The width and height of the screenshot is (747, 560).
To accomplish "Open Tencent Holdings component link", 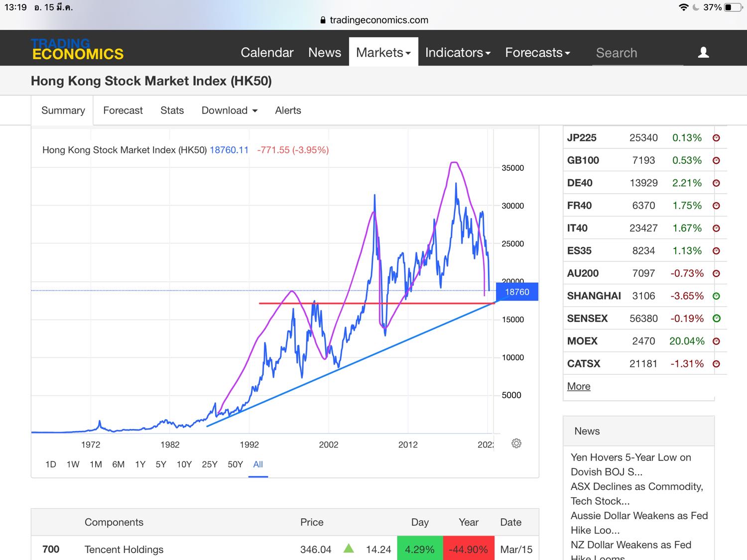I will pyautogui.click(x=124, y=549).
